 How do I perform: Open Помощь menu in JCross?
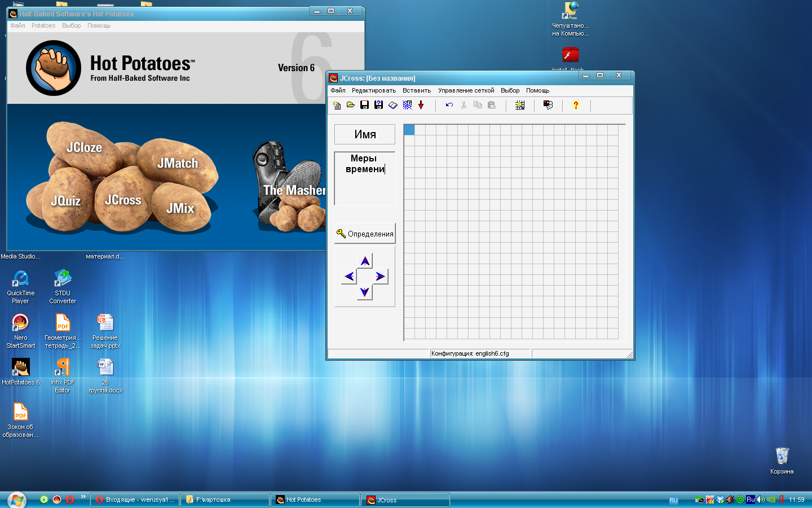[537, 90]
